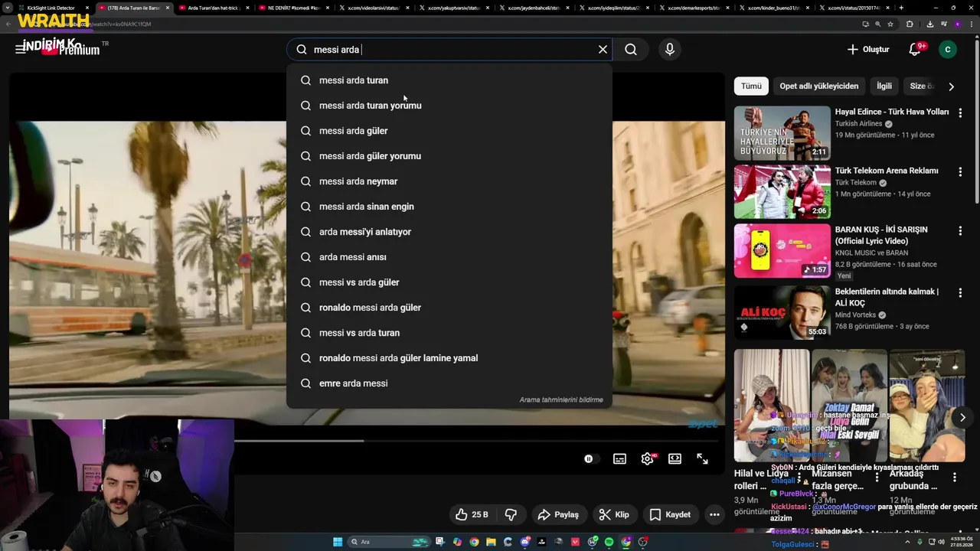
Task: Choose suggestion 'ronaldo messi arda güler'
Action: [449, 308]
